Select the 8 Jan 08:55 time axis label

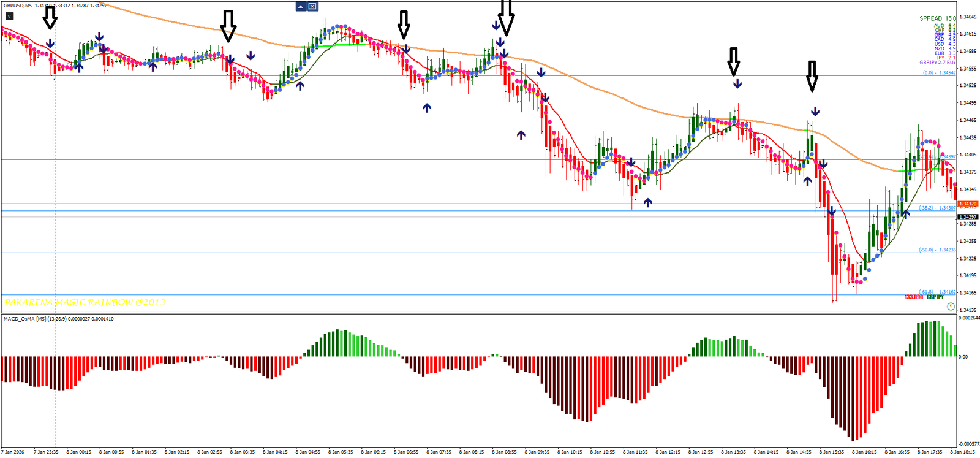[x=505, y=452]
